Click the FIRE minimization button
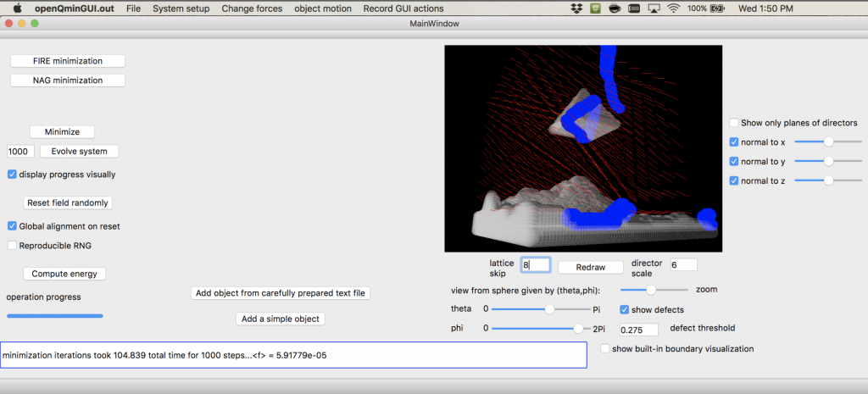The width and height of the screenshot is (868, 394). [68, 61]
